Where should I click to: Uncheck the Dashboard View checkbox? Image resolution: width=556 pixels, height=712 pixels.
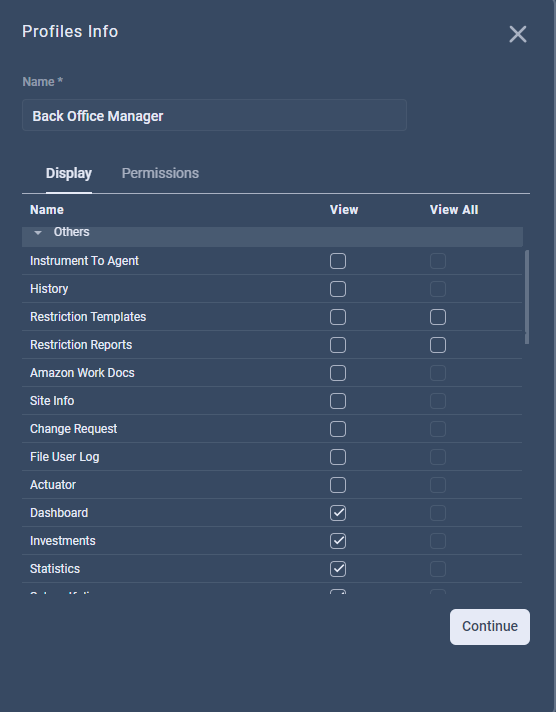(338, 513)
